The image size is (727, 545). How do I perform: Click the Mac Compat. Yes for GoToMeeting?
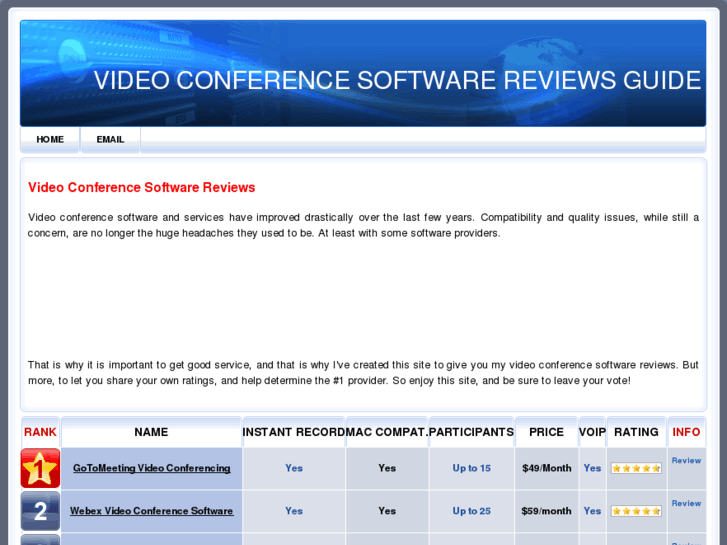coord(387,468)
